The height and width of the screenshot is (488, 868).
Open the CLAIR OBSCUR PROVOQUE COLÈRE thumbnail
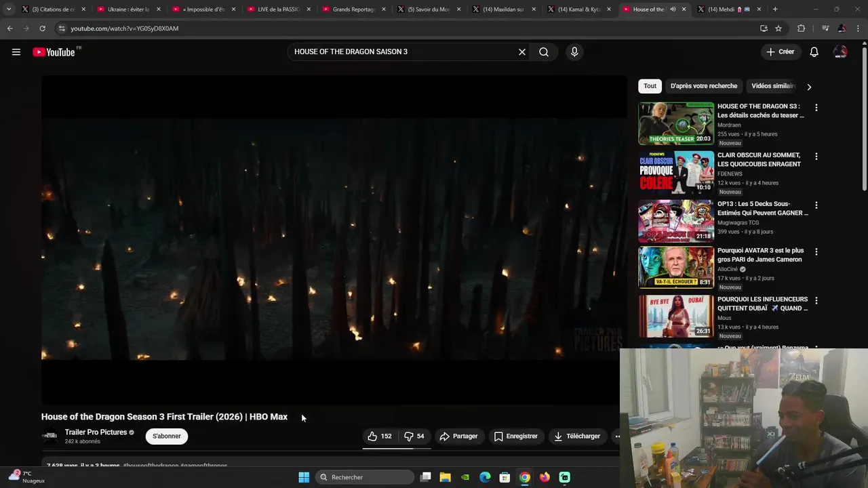(676, 172)
